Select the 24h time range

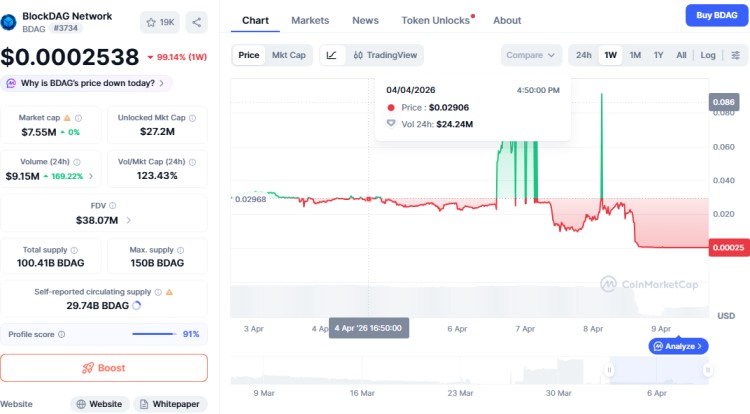pyautogui.click(x=584, y=55)
